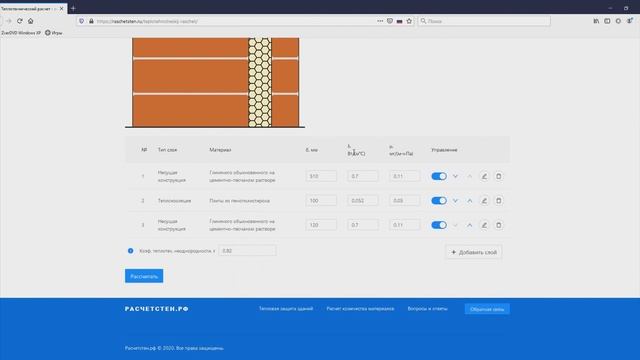Open Тепловая защита зданий footer link
Image resolution: width=640 pixels, height=360 pixels.
[x=286, y=309]
